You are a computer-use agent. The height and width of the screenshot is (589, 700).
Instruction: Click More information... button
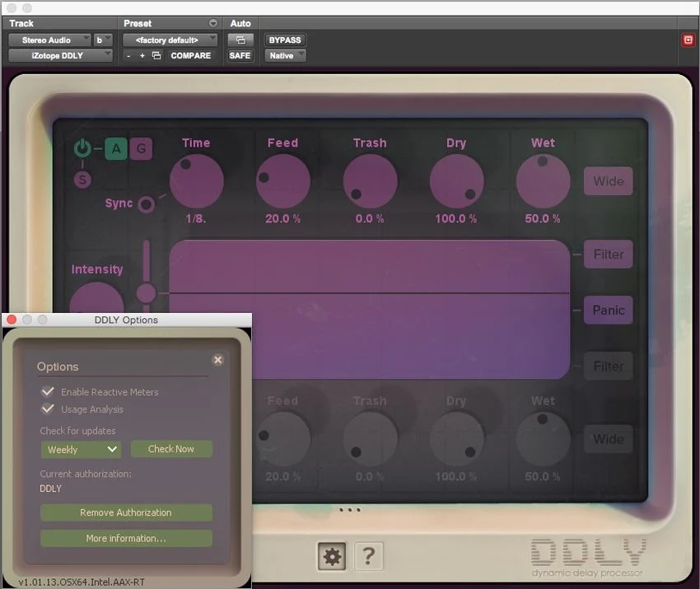click(126, 539)
